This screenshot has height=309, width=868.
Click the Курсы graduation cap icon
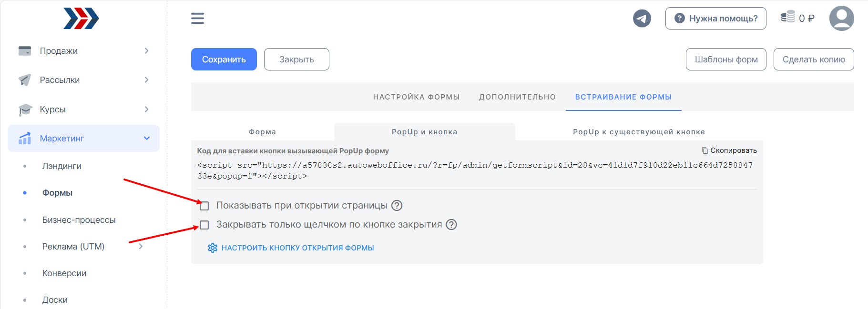click(25, 110)
